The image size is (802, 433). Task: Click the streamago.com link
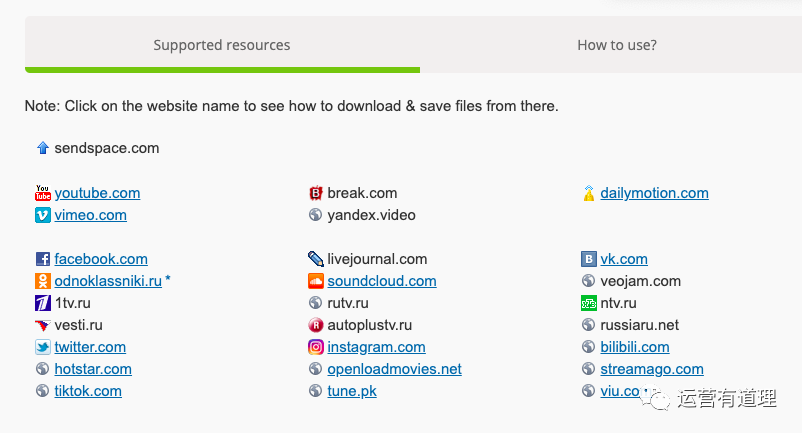(651, 369)
